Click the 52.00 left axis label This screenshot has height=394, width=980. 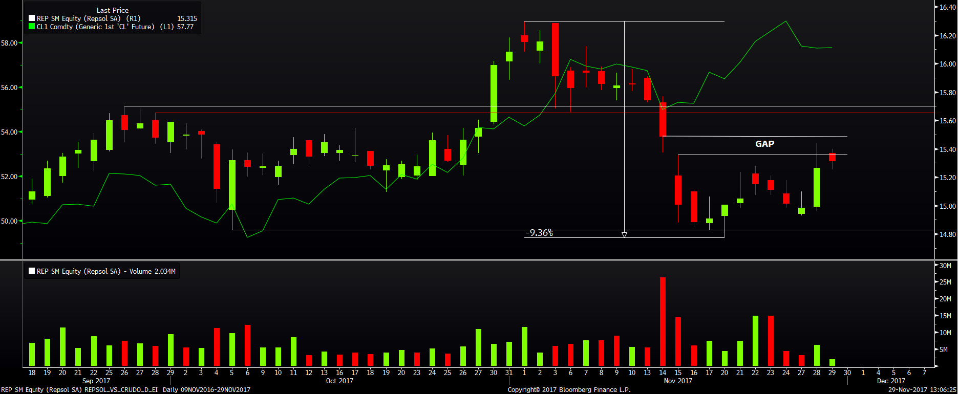pyautogui.click(x=9, y=177)
